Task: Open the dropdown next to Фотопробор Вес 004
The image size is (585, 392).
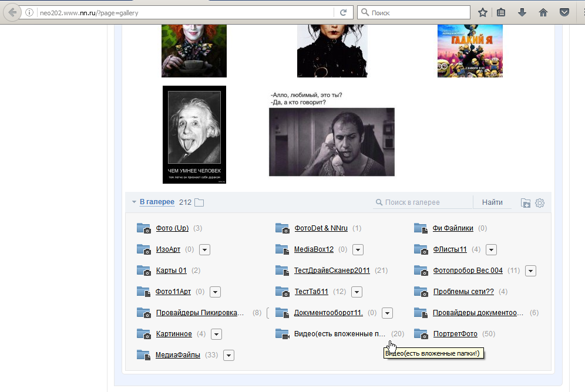Action: click(x=530, y=271)
